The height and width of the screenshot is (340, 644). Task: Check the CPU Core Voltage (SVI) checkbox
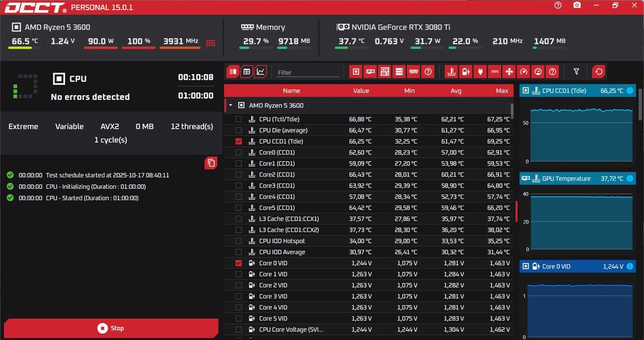(239, 329)
